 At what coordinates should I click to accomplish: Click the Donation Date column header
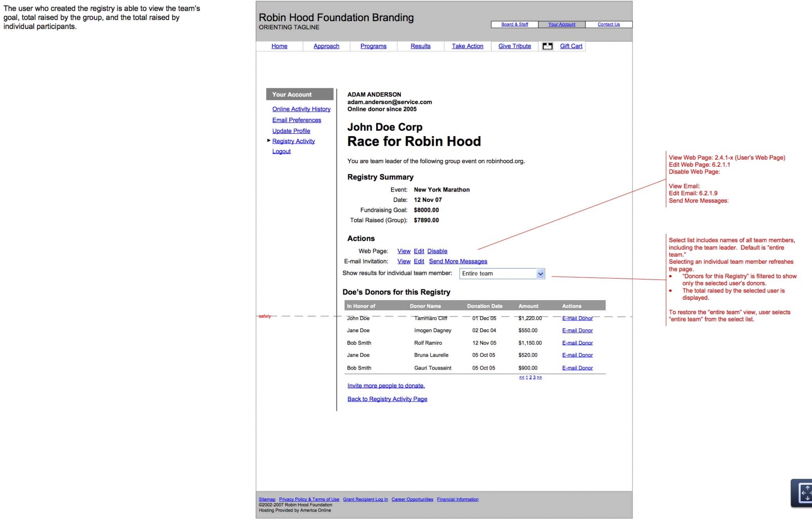[484, 306]
